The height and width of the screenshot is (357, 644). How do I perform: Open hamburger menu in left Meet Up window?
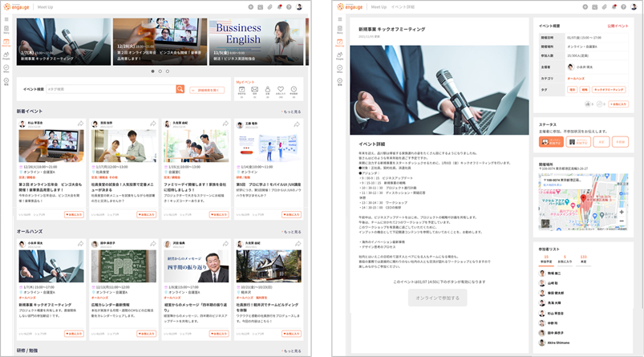point(6,19)
